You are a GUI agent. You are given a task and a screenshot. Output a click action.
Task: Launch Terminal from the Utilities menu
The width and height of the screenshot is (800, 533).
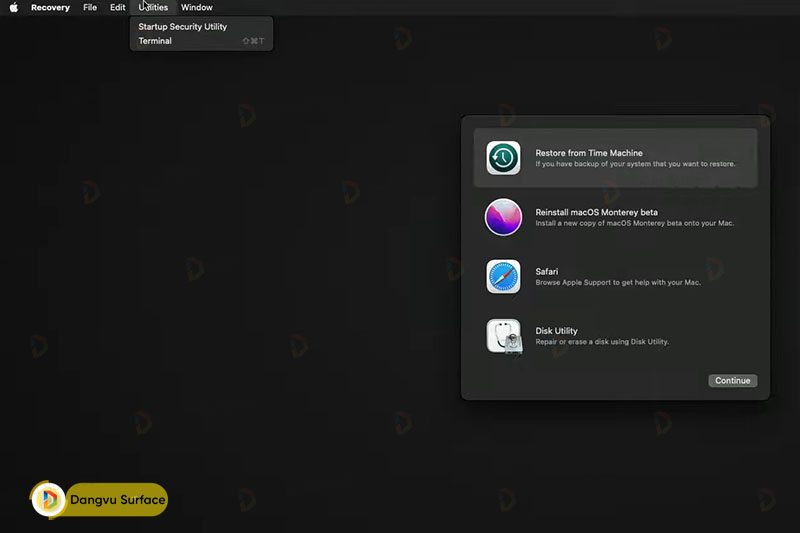(x=155, y=41)
